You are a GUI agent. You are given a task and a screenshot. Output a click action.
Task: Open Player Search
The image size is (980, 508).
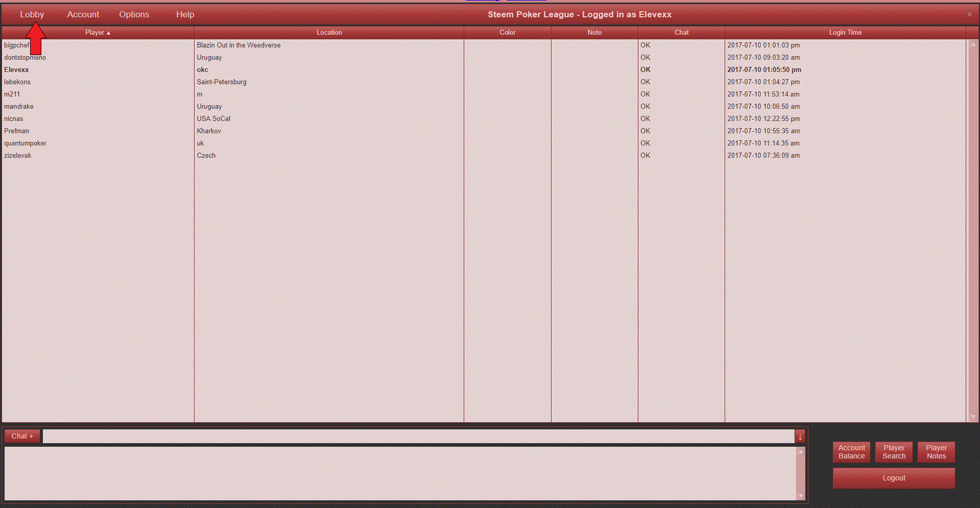coord(894,452)
